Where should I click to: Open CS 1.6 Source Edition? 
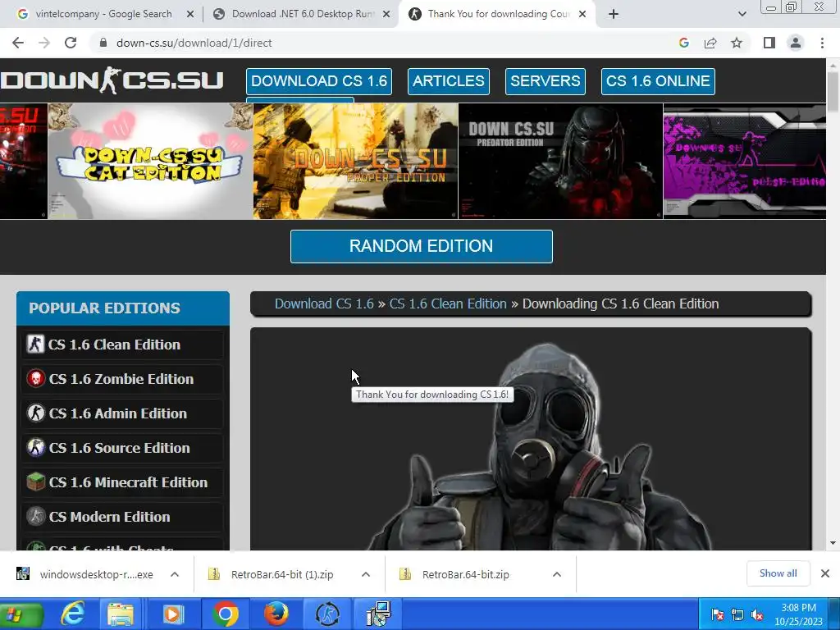point(122,448)
